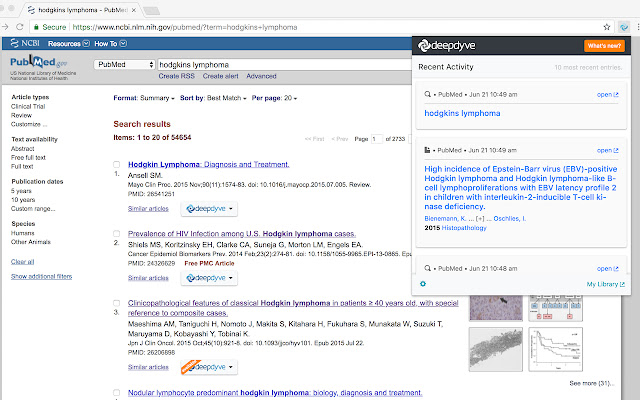Open the PubMed database dropdown
Screen dimensions: 640x400
(x=124, y=64)
